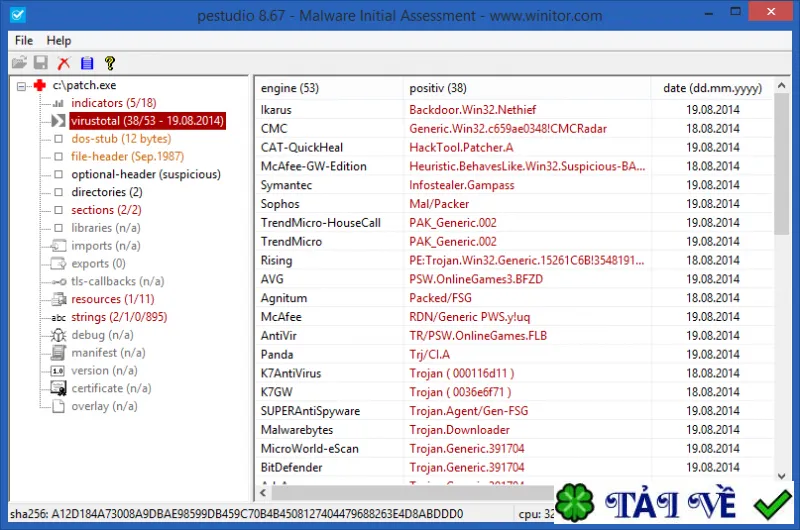Click the red cross icon beside c:\patch.exe
The height and width of the screenshot is (530, 800).
(x=40, y=85)
